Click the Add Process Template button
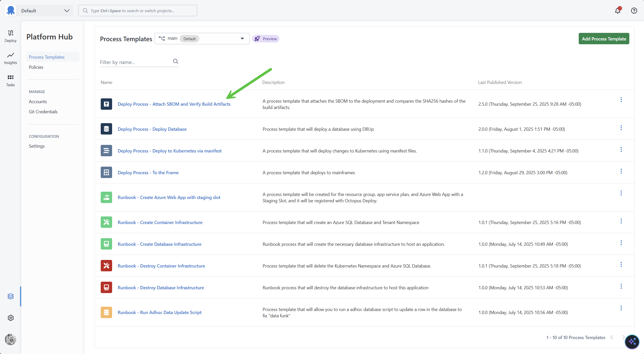Image resolution: width=644 pixels, height=354 pixels. [604, 38]
